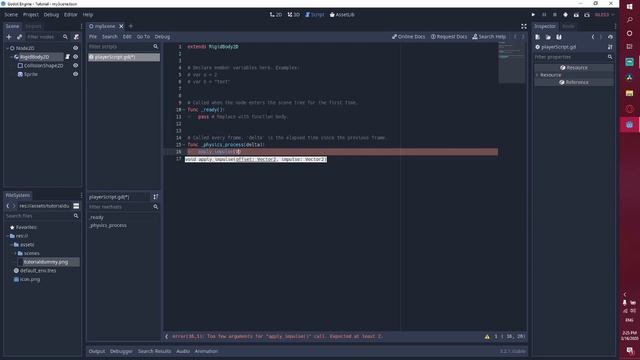Pause the running scene

click(x=544, y=15)
